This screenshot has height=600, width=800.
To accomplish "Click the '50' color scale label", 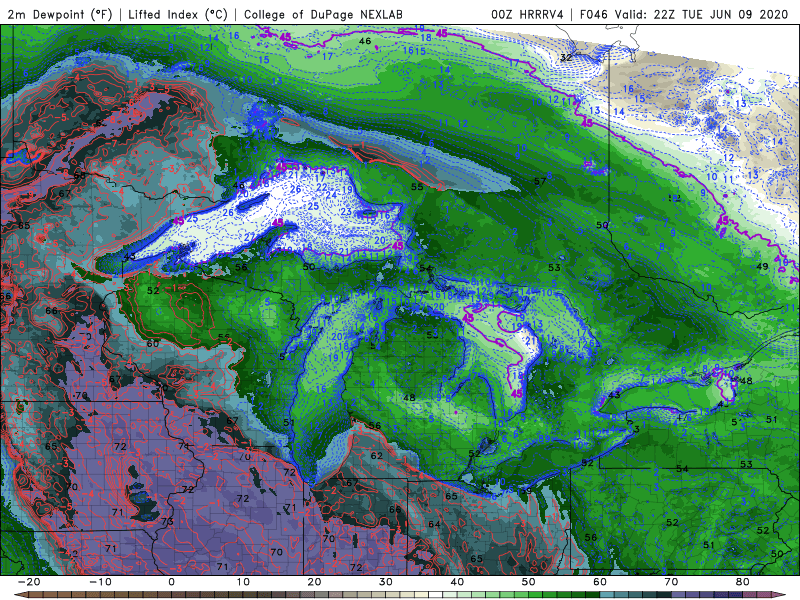I will coord(529,582).
